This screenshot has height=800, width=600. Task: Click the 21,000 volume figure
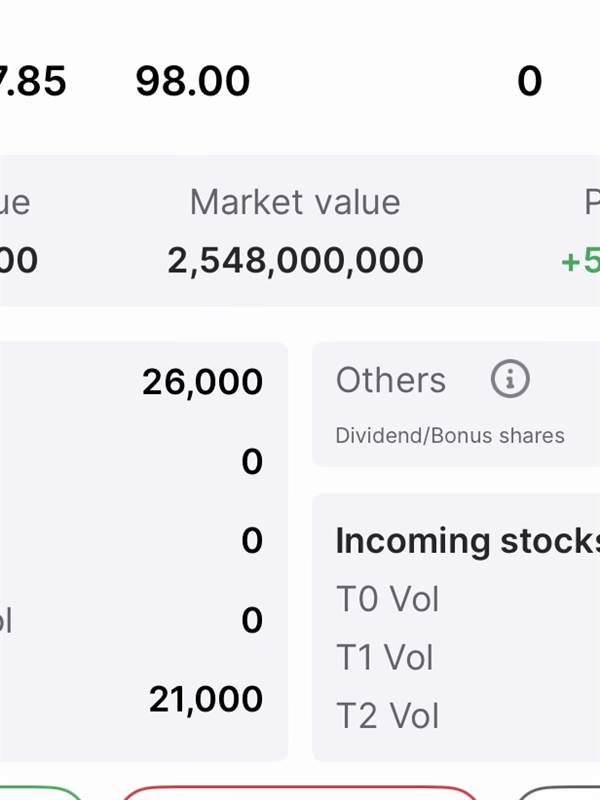pyautogui.click(x=205, y=699)
